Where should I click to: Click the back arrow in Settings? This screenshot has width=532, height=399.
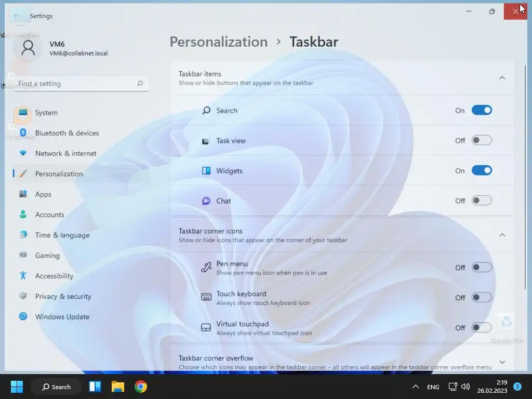point(17,16)
